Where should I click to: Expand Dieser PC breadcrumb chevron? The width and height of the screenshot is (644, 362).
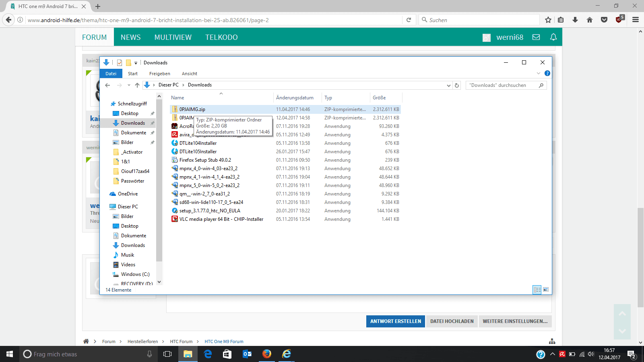click(183, 85)
